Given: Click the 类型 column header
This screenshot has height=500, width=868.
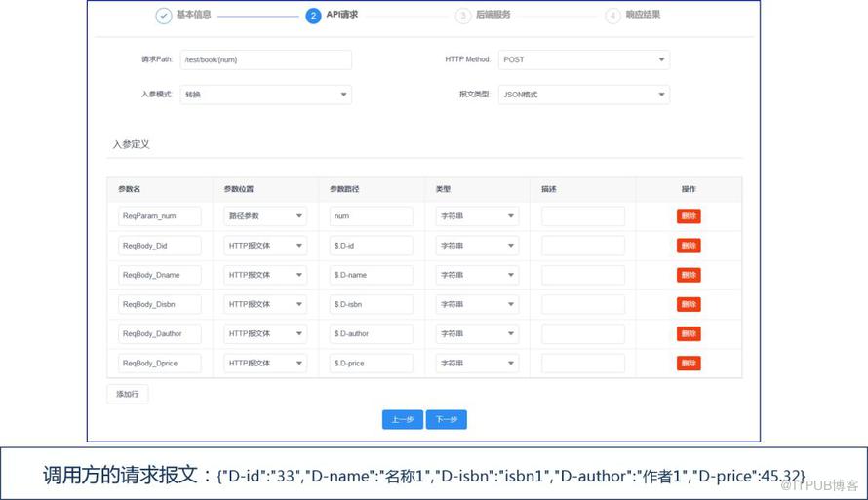Looking at the screenshot, I should tap(443, 189).
